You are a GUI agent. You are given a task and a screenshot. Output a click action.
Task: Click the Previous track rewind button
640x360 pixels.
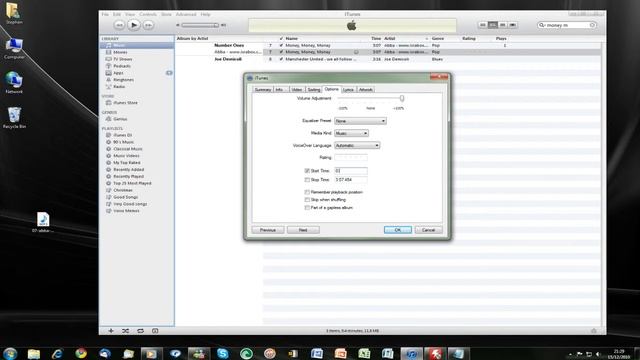tap(119, 25)
